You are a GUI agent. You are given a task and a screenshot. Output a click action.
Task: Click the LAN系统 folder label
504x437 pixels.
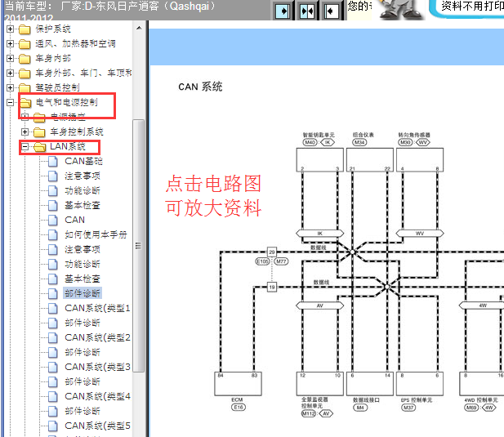[68, 146]
